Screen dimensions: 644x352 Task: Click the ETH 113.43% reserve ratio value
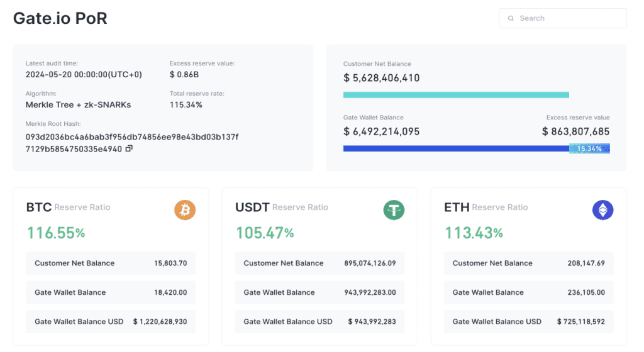click(x=474, y=233)
